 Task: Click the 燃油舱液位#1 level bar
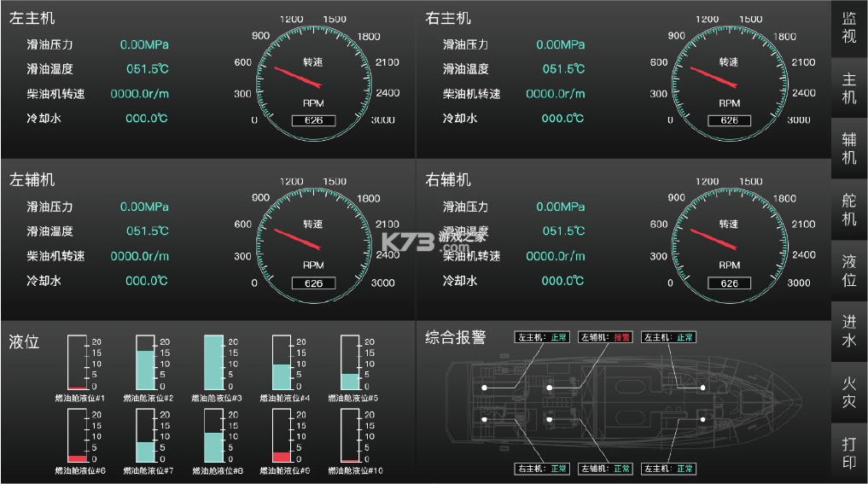pyautogui.click(x=78, y=362)
